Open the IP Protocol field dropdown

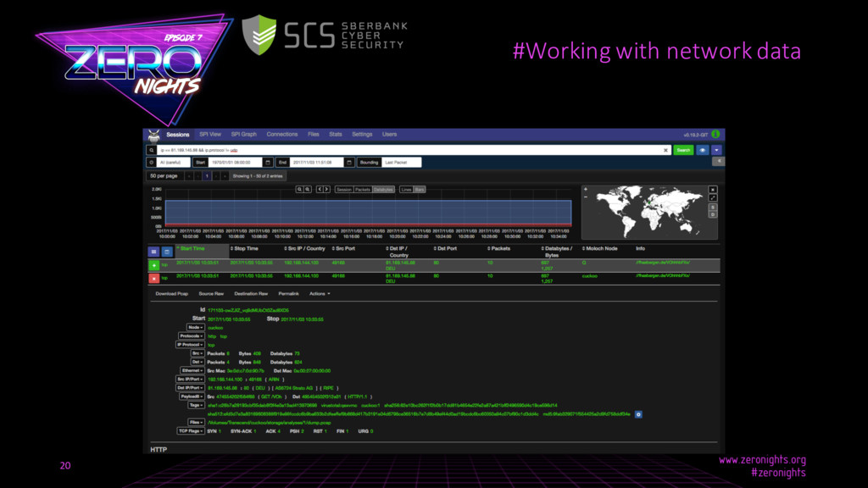(190, 345)
